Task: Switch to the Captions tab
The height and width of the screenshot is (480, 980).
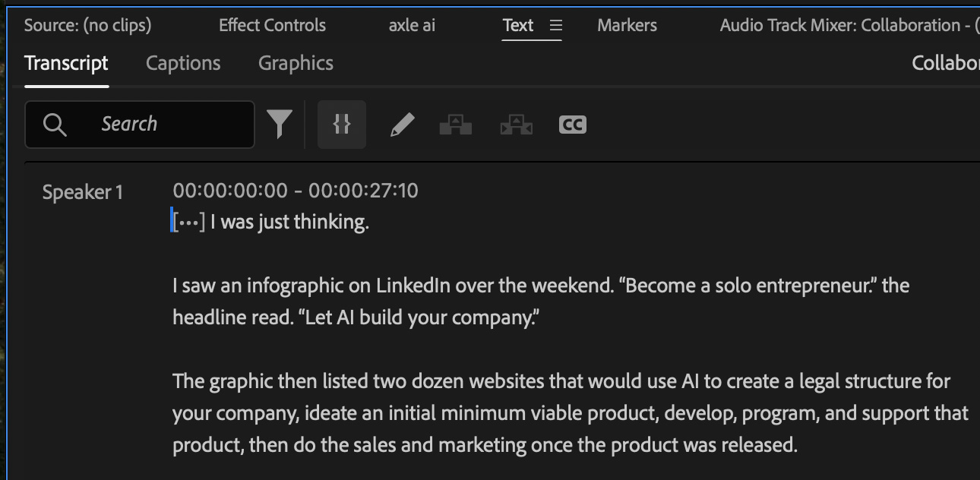Action: point(183,63)
